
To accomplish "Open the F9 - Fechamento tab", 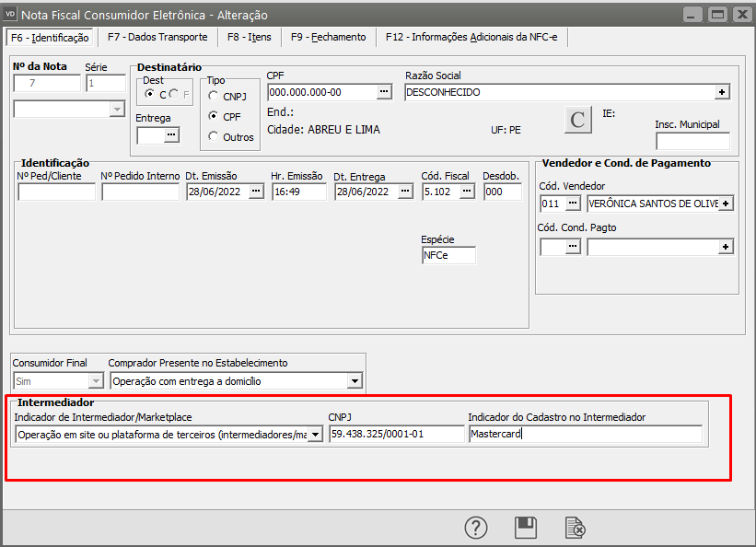I will tap(328, 37).
